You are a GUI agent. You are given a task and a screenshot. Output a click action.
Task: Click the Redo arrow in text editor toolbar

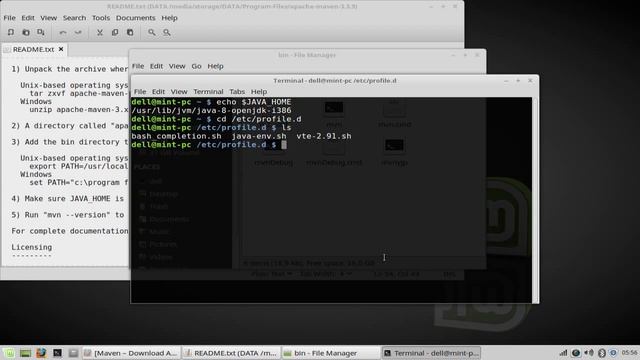tap(78, 32)
